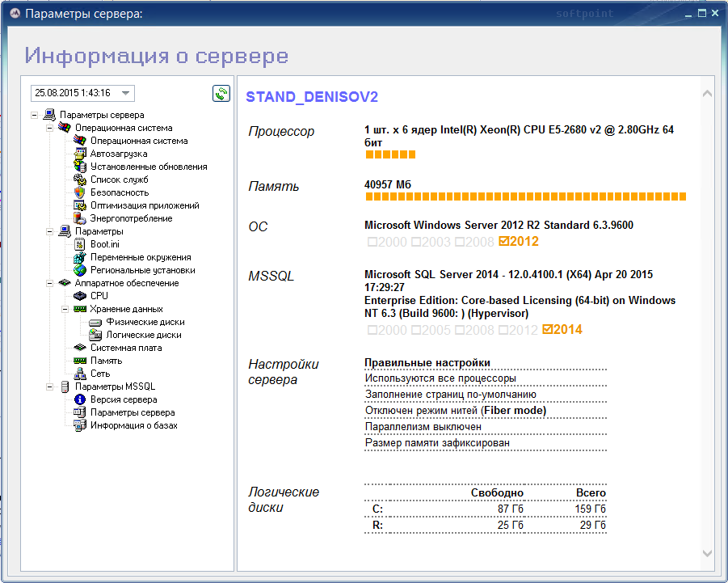Click the Boot.ini file icon

tap(80, 244)
